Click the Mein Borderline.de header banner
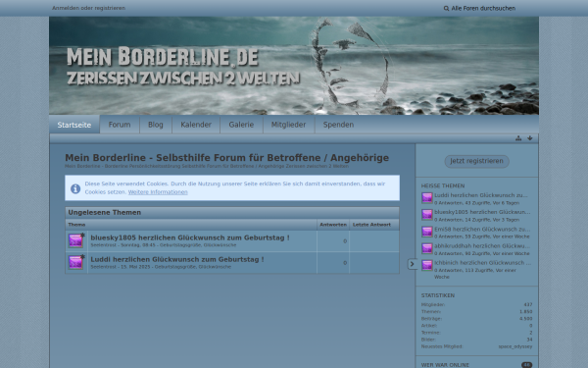 click(x=294, y=66)
